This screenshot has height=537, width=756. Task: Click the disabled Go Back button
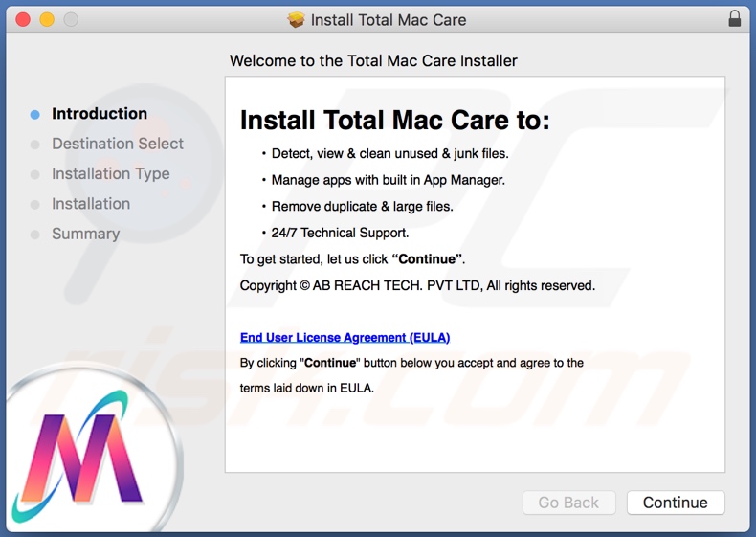569,503
